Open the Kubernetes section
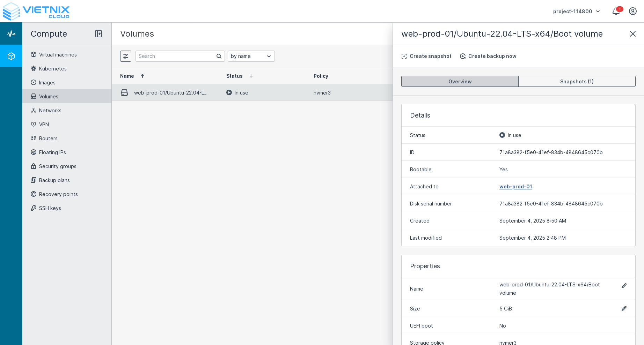This screenshot has height=345, width=644. (53, 69)
